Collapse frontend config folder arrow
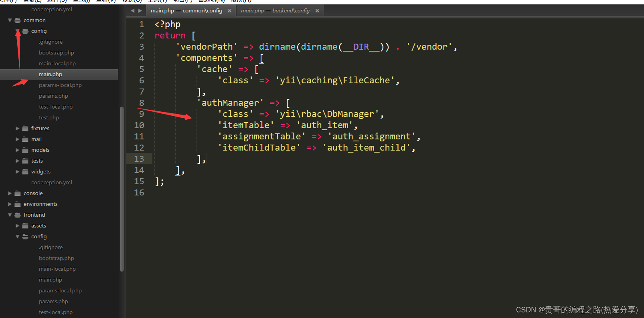Image resolution: width=644 pixels, height=318 pixels. pos(17,237)
